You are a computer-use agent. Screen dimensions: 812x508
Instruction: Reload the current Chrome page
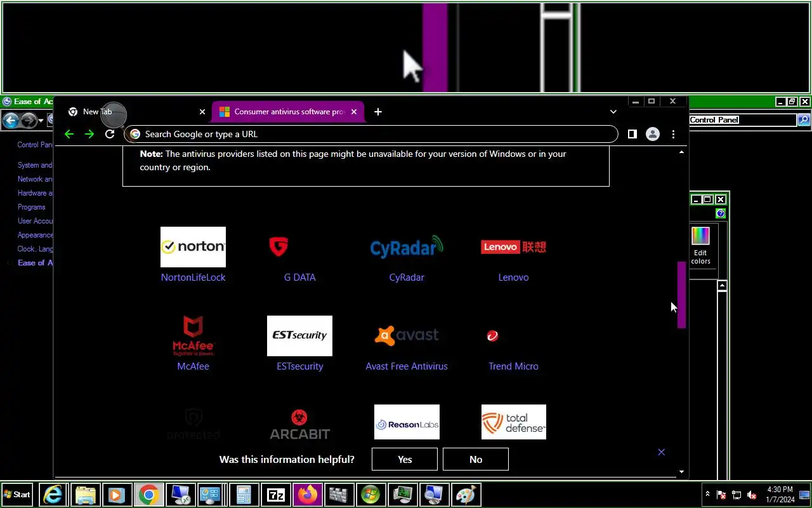[110, 134]
